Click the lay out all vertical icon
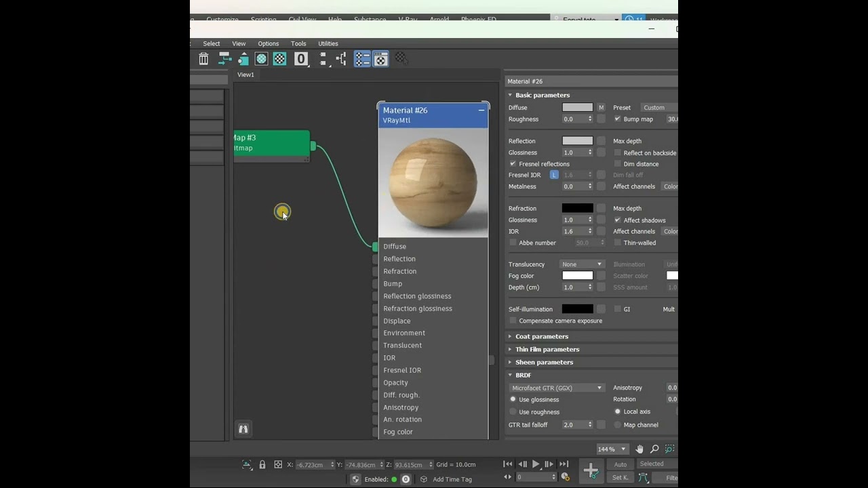This screenshot has height=488, width=868. (323, 59)
